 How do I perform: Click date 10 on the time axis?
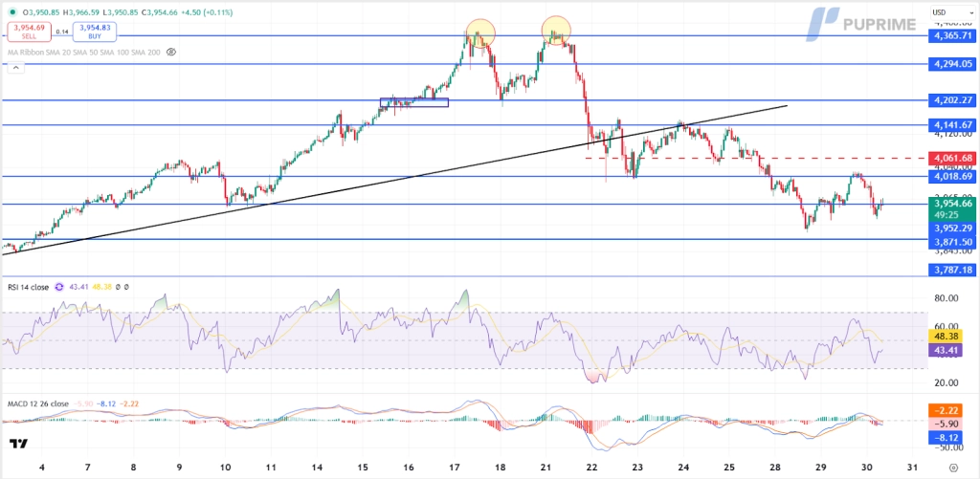click(x=226, y=468)
